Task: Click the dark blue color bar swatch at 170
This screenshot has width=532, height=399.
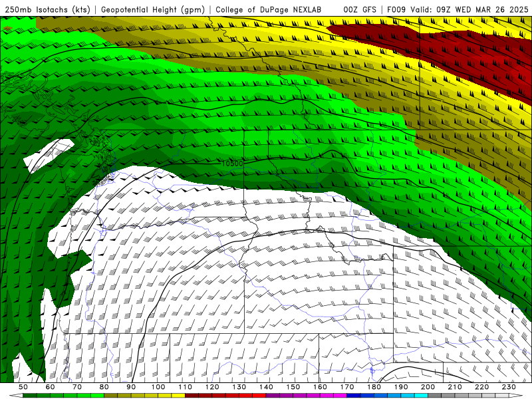Action: (x=354, y=396)
